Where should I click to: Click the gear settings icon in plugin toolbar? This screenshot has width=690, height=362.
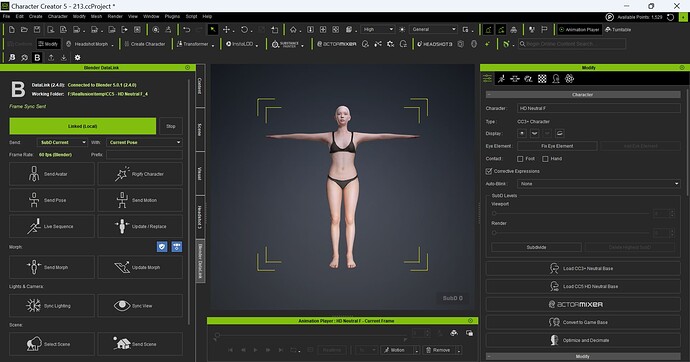[x=77, y=58]
